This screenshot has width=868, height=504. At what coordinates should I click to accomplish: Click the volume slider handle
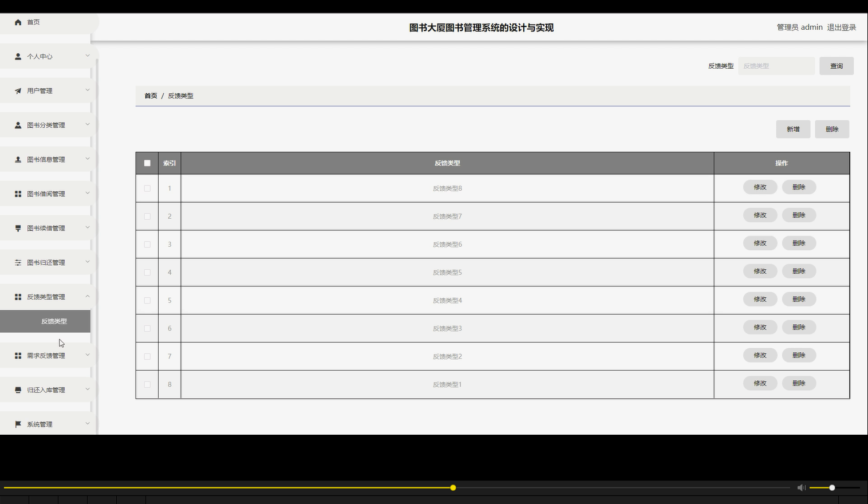[x=832, y=488]
